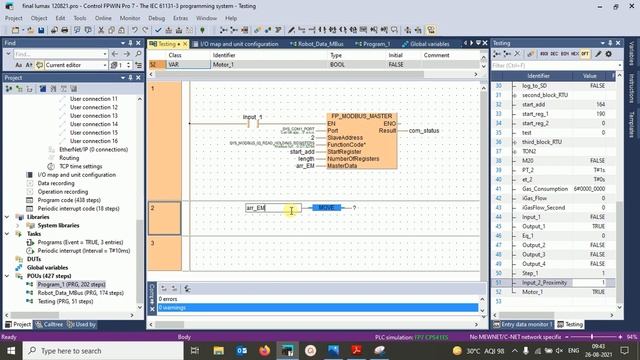This screenshot has width=640, height=360.
Task: Click the pencil edit icon in monitor toolbar
Action: click(x=598, y=54)
